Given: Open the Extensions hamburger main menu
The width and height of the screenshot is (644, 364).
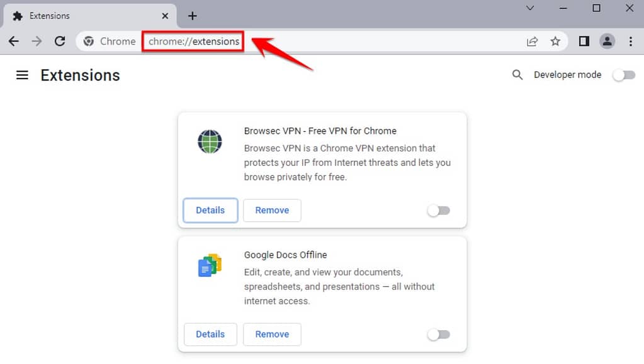Looking at the screenshot, I should (22, 75).
